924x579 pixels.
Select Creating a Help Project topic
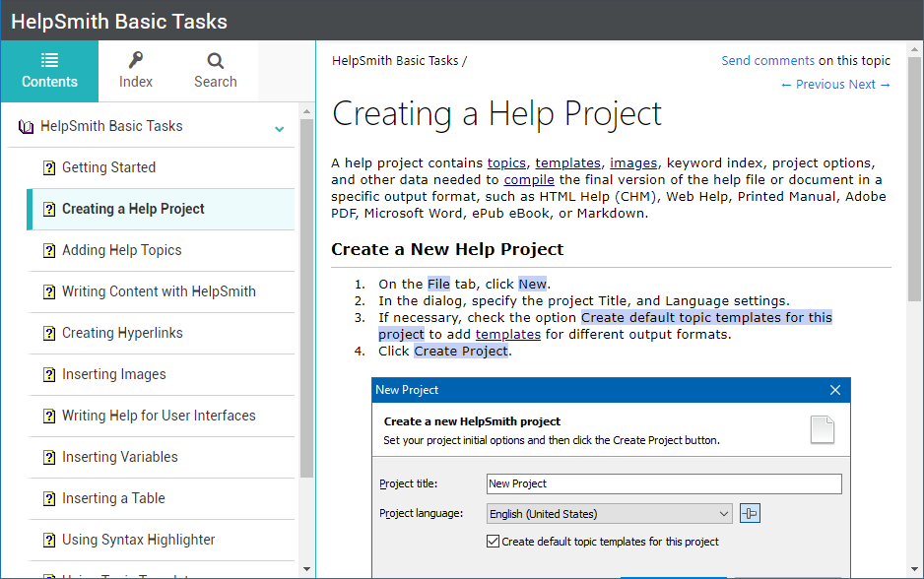coord(161,209)
